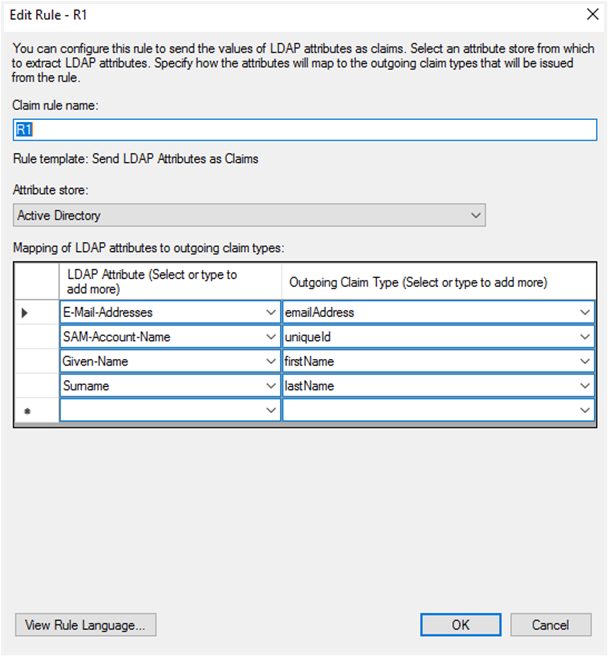Viewport: 608px width, 656px height.
Task: Close the Edit Rule dialog
Action: (586, 15)
